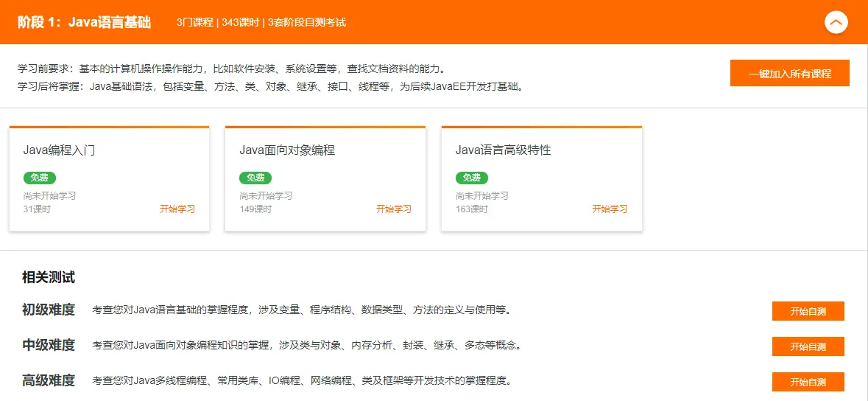Click the 免费 badge on Java编程入门
Image resolution: width=868 pixels, height=401 pixels.
pos(39,178)
